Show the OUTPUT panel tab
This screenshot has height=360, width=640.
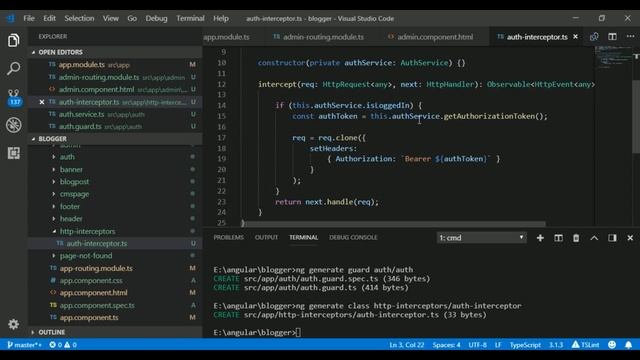(x=266, y=237)
